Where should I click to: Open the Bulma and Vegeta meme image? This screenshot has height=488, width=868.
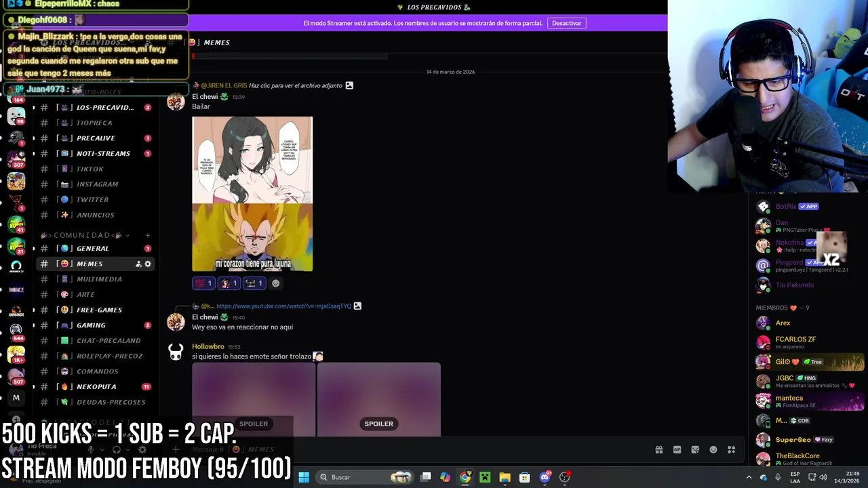coord(252,194)
